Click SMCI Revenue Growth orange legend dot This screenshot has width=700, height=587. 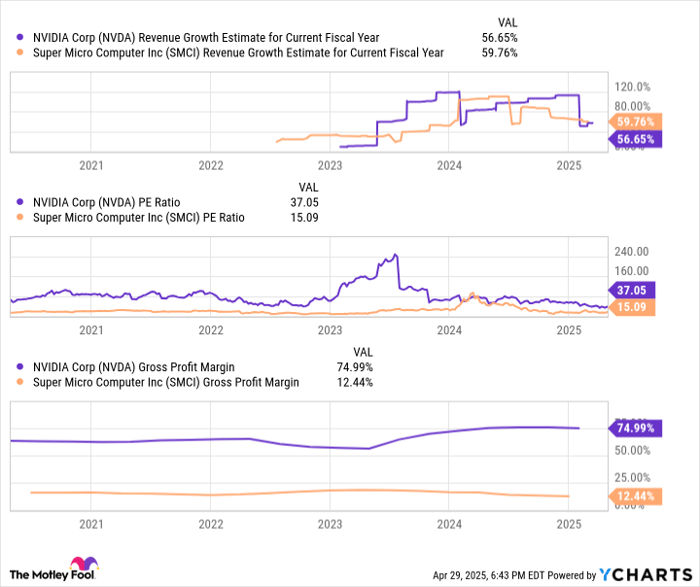pos(12,53)
